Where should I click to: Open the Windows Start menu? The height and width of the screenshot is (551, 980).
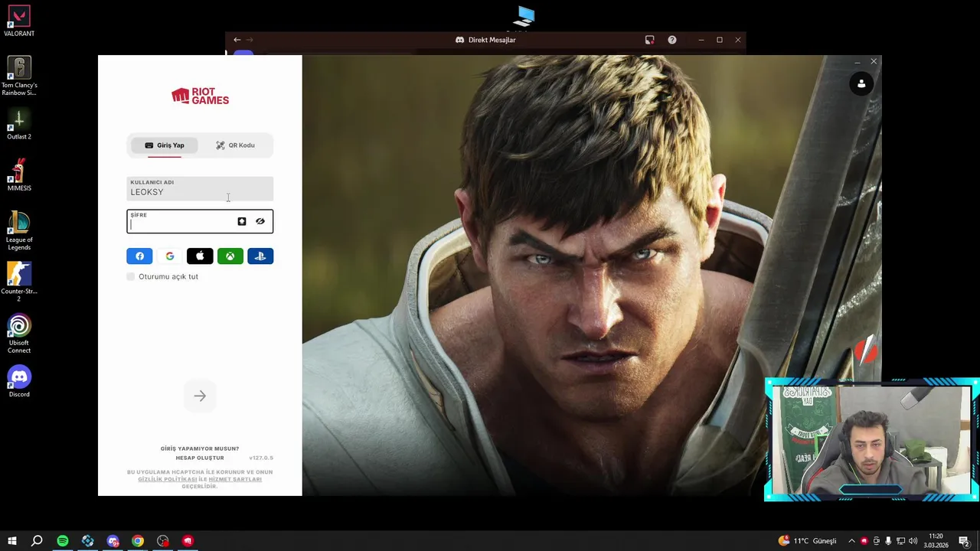click(11, 541)
